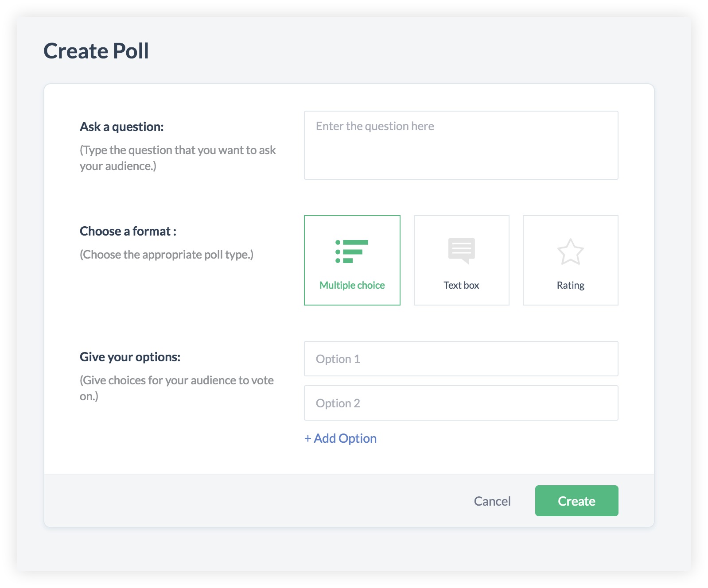
Task: Click the 'Ask a question:' label
Action: coord(122,127)
